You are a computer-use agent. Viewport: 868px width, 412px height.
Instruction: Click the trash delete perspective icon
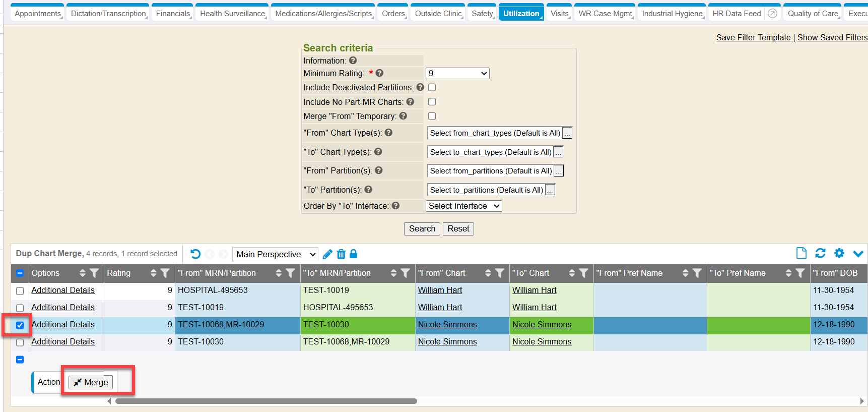pyautogui.click(x=341, y=254)
